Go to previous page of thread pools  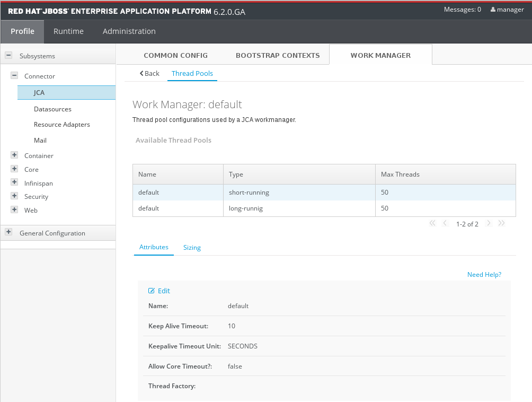coord(445,223)
